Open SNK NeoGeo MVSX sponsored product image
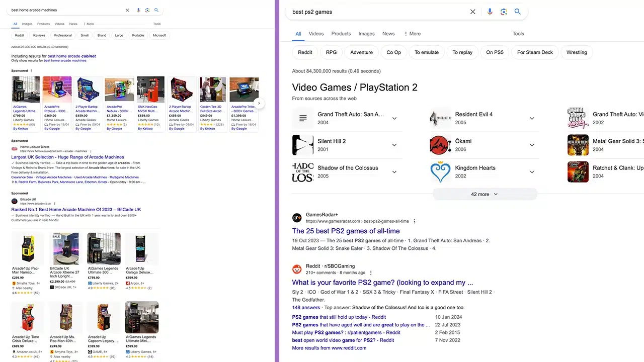Viewport: 644px width, 362px height. [150, 89]
